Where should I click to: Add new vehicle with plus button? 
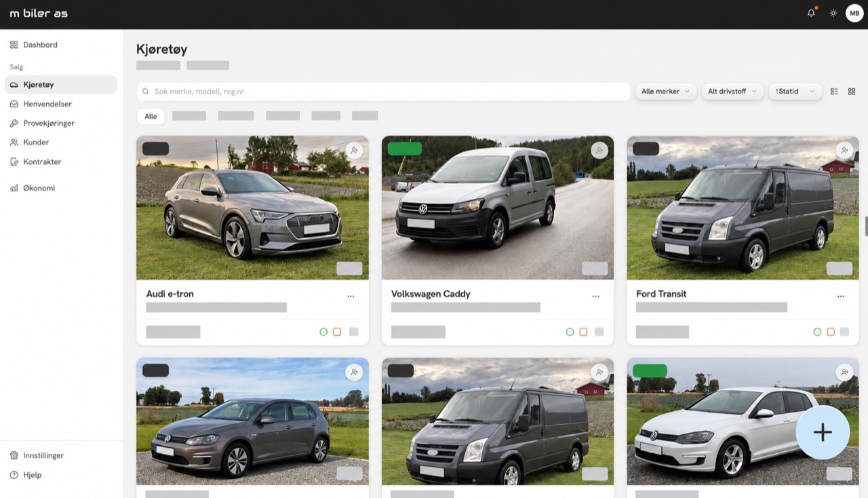[823, 432]
